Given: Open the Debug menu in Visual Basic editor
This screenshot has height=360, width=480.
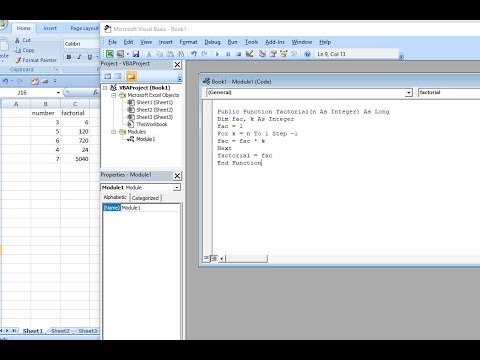Looking at the screenshot, I should (212, 42).
